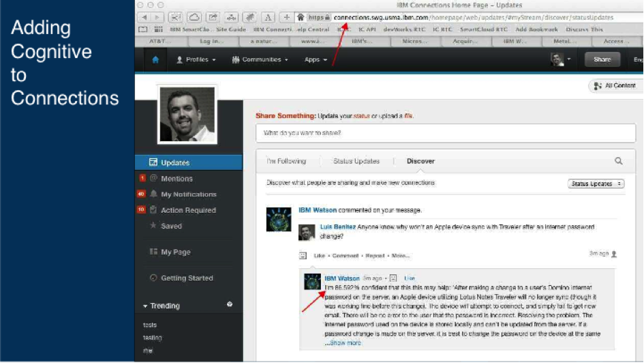Open Action Required in the sidebar

[188, 210]
